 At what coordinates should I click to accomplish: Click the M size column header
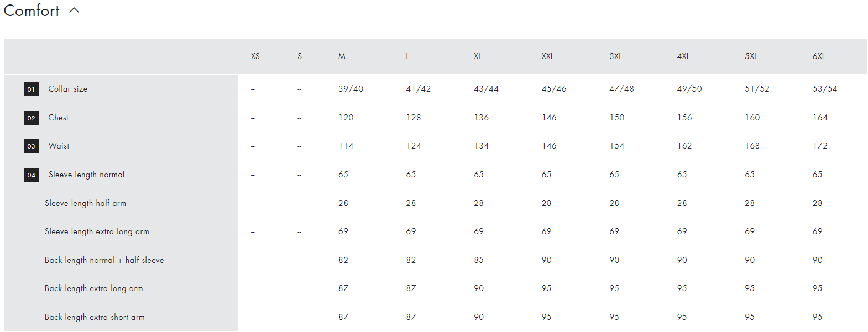[342, 56]
